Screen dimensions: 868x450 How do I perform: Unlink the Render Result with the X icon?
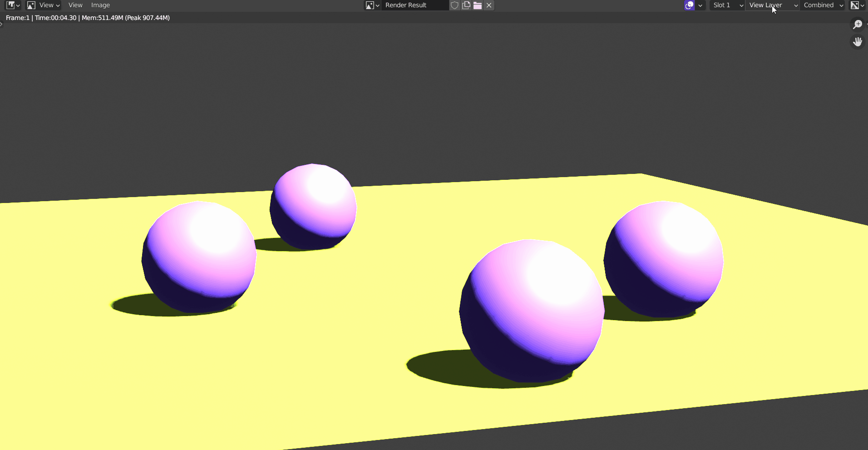tap(489, 5)
